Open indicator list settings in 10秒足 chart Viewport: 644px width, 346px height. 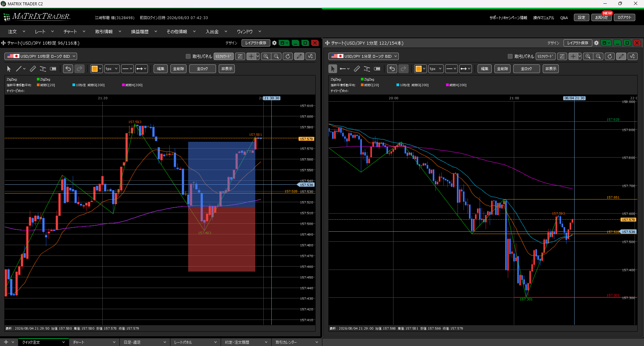click(240, 56)
